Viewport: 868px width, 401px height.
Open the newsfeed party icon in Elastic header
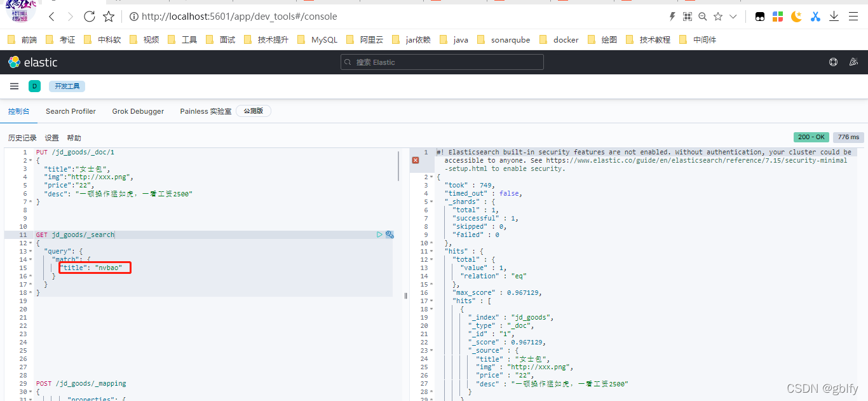coord(854,62)
